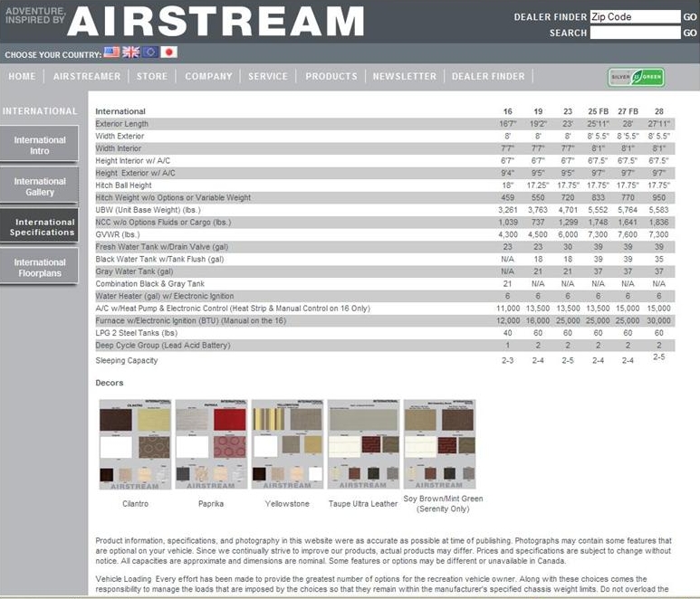
Task: Open the Cilantro decor thumbnail
Action: click(135, 444)
